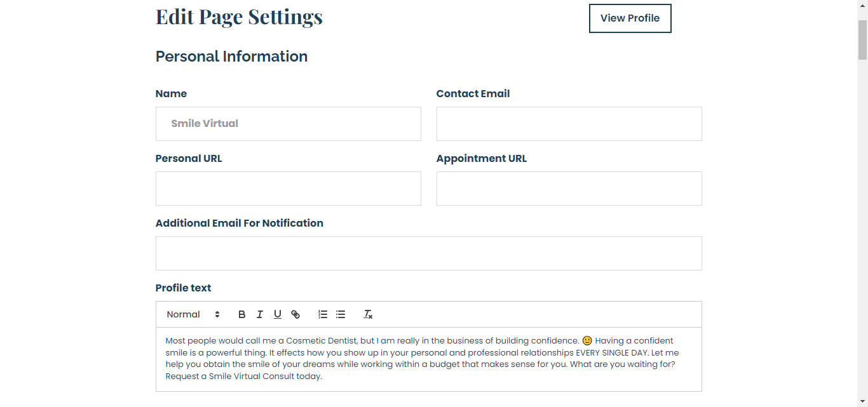Insert a link in profile text
868x407 pixels.
(x=295, y=314)
